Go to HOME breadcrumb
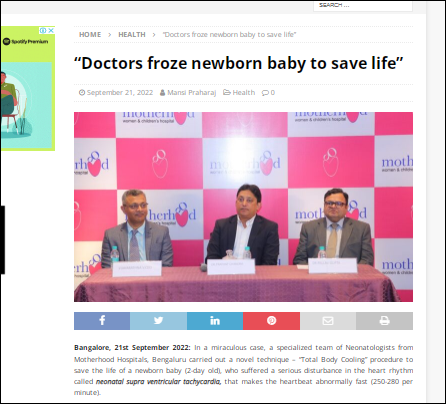Image resolution: width=446 pixels, height=404 pixels. pyautogui.click(x=90, y=35)
